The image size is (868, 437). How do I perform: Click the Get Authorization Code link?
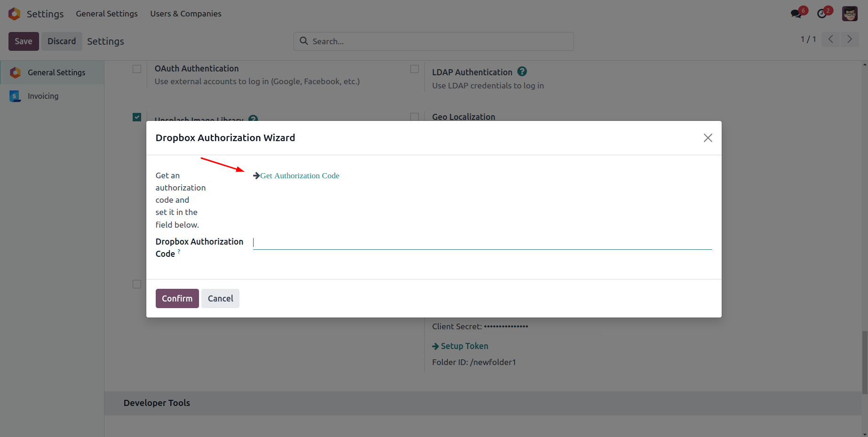click(300, 175)
